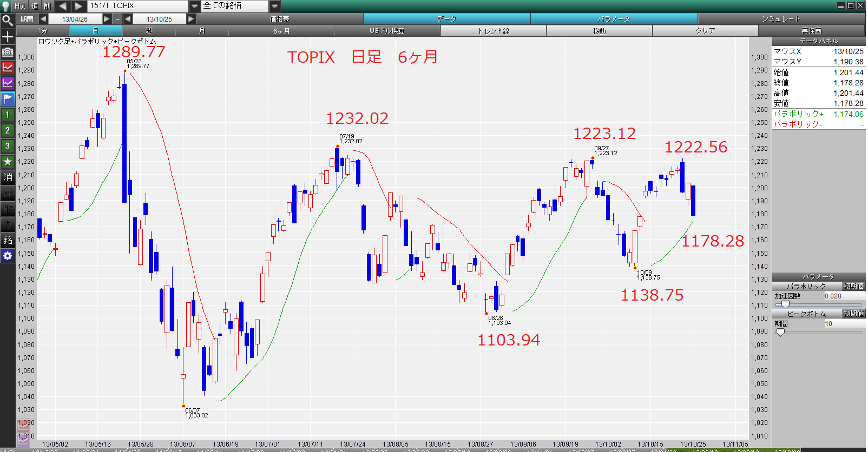The height and width of the screenshot is (452, 868).
Task: Click the lightbulb hint icon
Action: [x=5, y=5]
